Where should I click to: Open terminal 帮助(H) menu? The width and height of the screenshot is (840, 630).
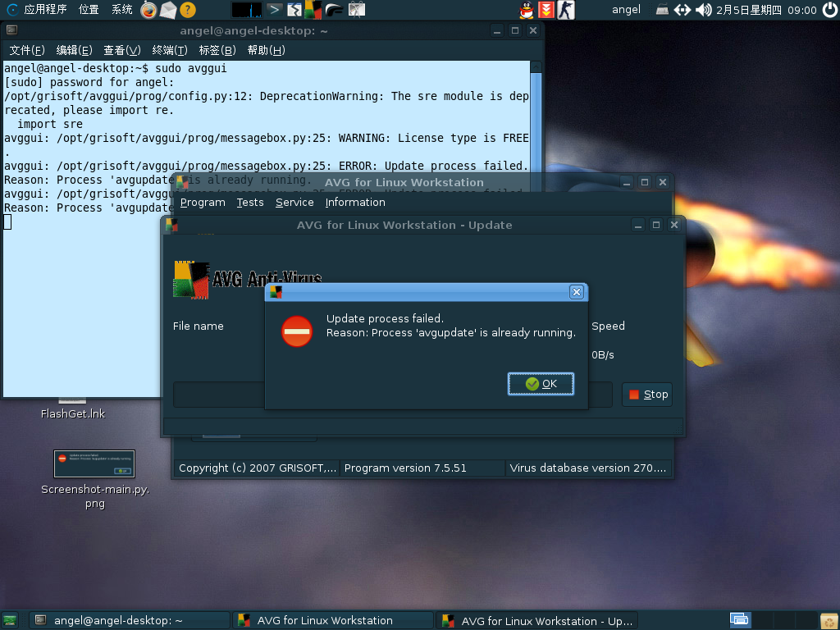[266, 50]
